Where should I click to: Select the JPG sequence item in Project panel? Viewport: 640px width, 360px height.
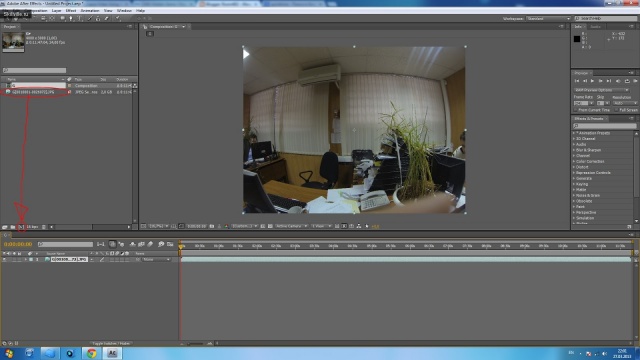click(x=33, y=92)
